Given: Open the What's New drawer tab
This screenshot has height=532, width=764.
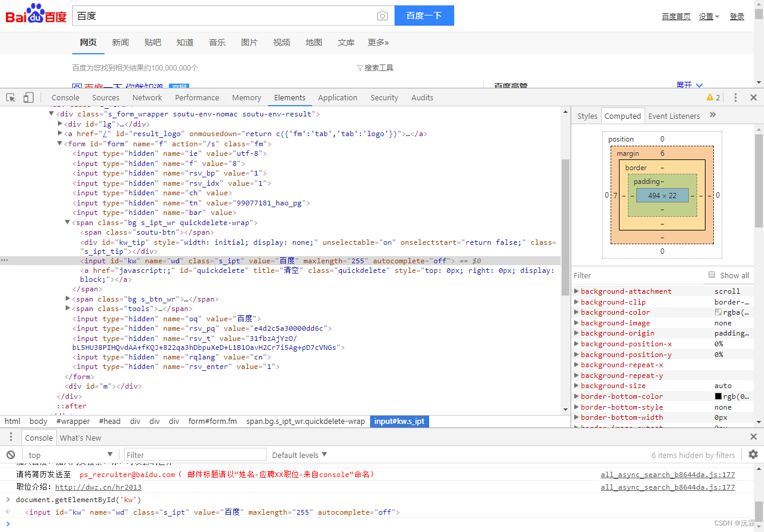Looking at the screenshot, I should [x=81, y=438].
